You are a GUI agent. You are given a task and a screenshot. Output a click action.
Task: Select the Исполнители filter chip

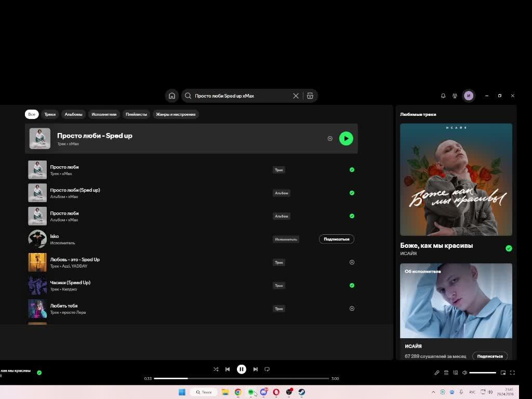104,114
